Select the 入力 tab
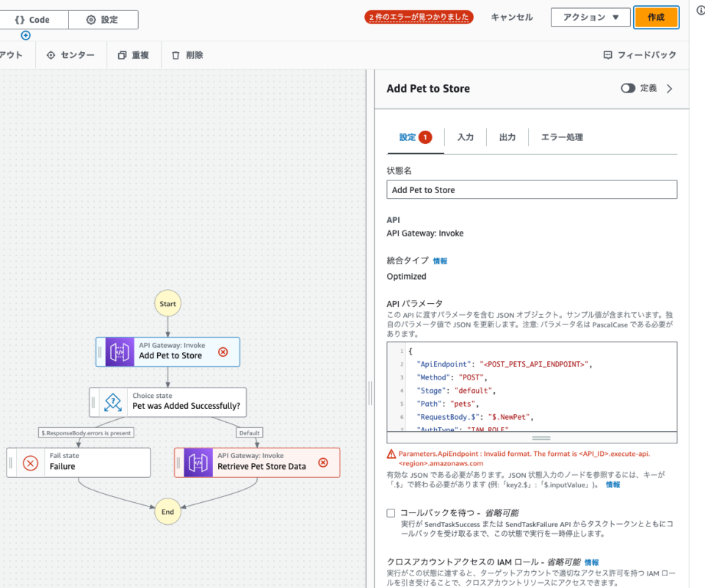The height and width of the screenshot is (588, 705). (x=466, y=137)
